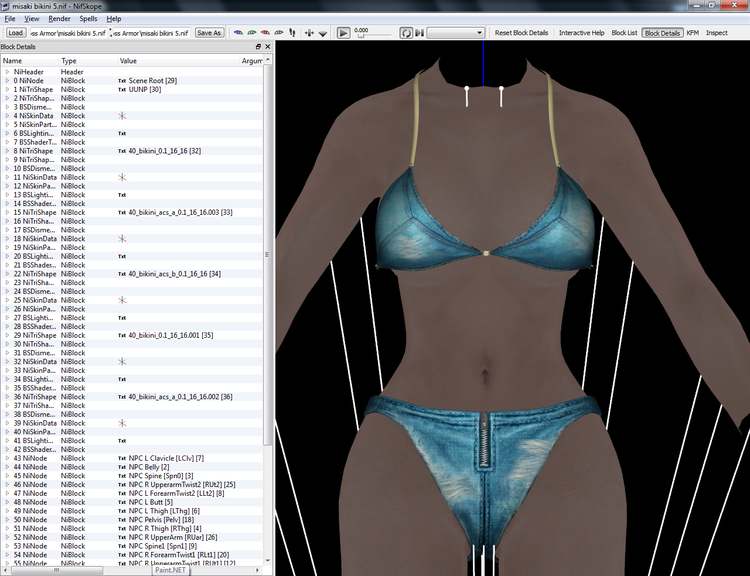Screen dimensions: 750x576
Task: Open the view options arrow after the axes icon
Action: (323, 33)
